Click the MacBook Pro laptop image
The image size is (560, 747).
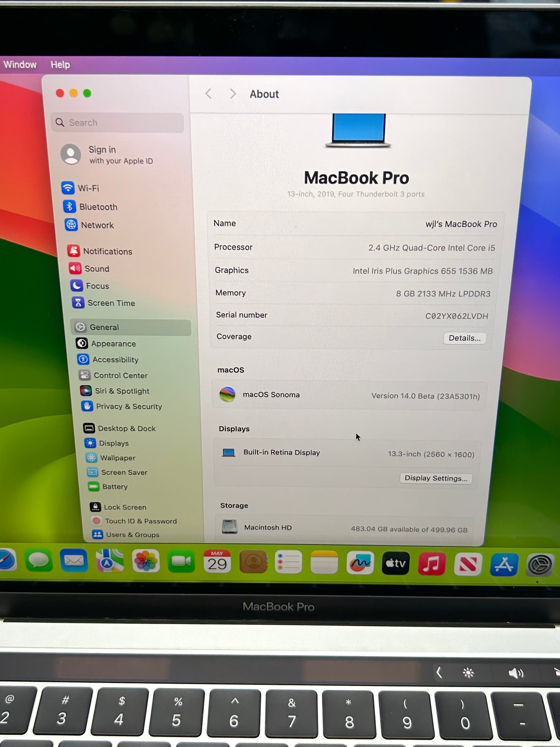358,130
